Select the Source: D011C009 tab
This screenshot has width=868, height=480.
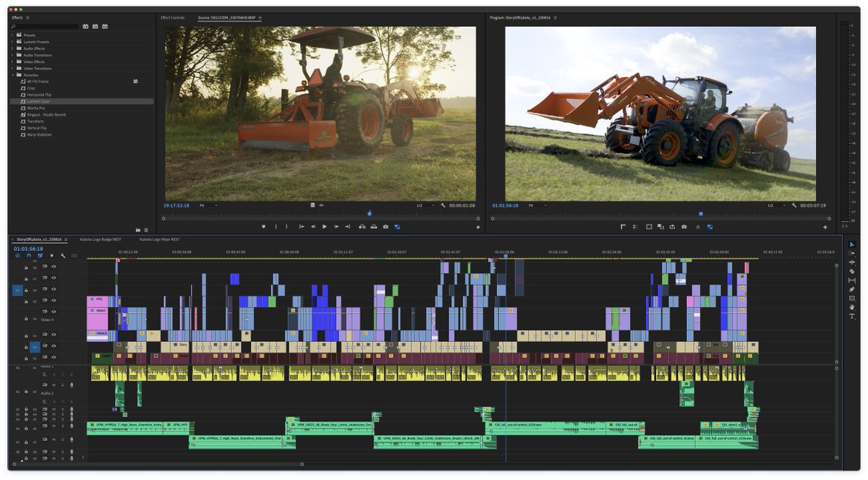226,17
